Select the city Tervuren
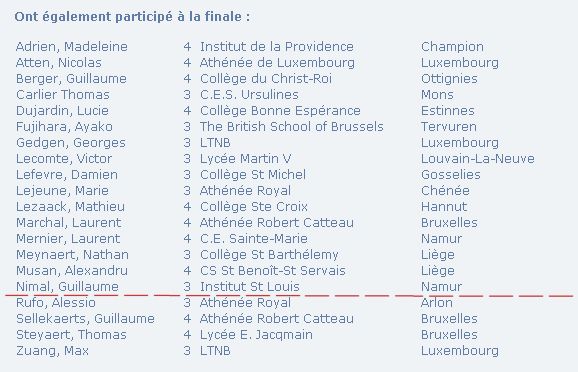This screenshot has width=578, height=372. [449, 127]
